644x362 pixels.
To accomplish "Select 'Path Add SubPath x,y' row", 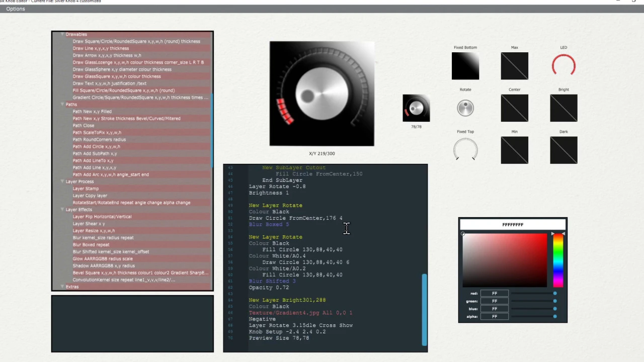I will coord(95,154).
